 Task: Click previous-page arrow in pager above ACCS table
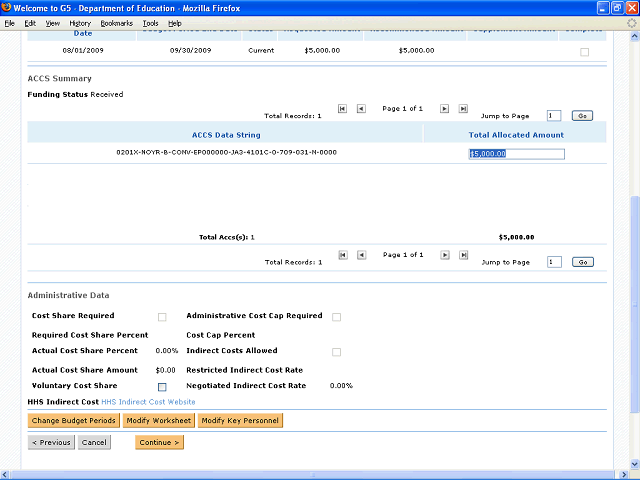click(x=361, y=108)
